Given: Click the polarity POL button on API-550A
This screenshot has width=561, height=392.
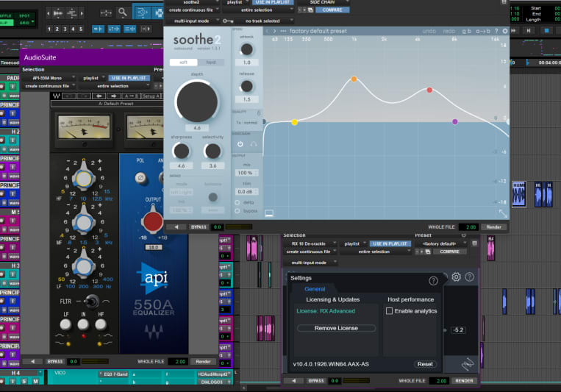Looking at the screenshot, I should point(140,177).
